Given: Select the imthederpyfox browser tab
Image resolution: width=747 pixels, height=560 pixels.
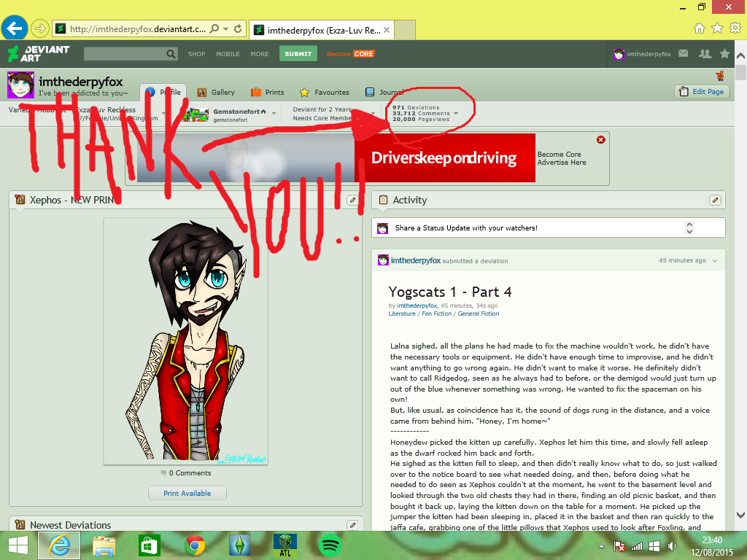Looking at the screenshot, I should point(322,30).
